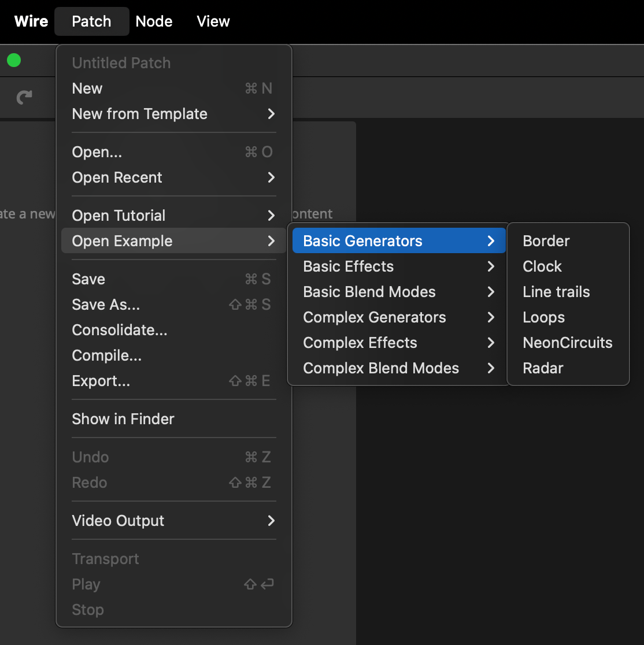The height and width of the screenshot is (645, 644).
Task: Click the green window zoom button
Action: click(x=14, y=60)
